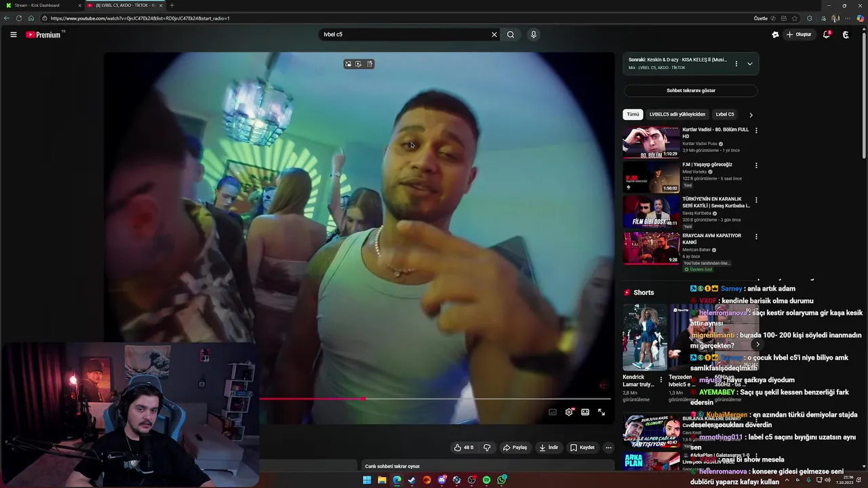Open the Oluştur create button
Image resolution: width=868 pixels, height=488 pixels.
click(799, 35)
